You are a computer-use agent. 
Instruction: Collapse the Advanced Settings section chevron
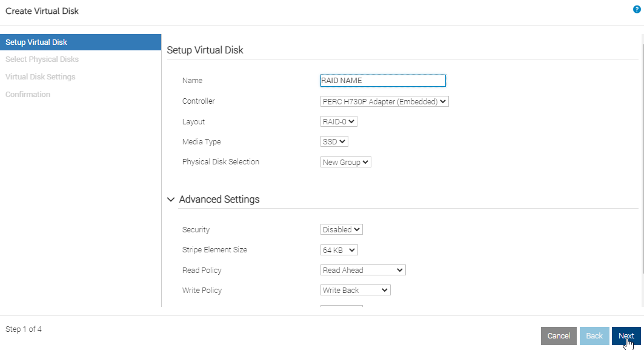pos(171,200)
